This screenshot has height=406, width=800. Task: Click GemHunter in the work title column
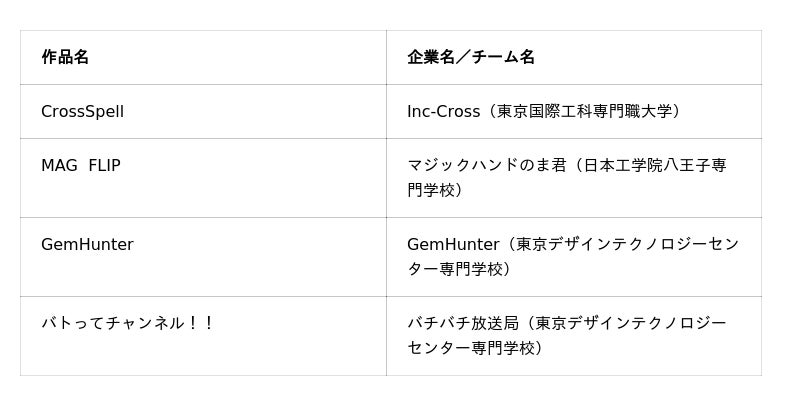coord(87,244)
